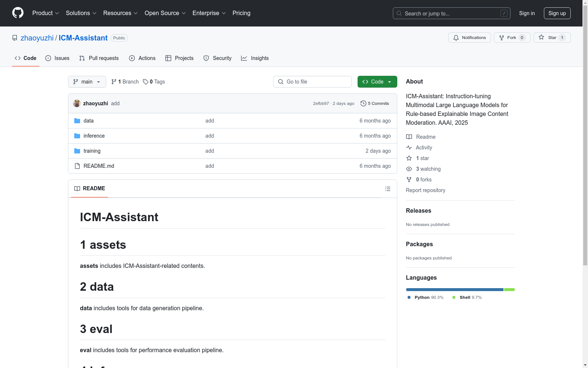The image size is (588, 368).
Task: Click the fork icon beside 0 forks
Action: point(409,180)
